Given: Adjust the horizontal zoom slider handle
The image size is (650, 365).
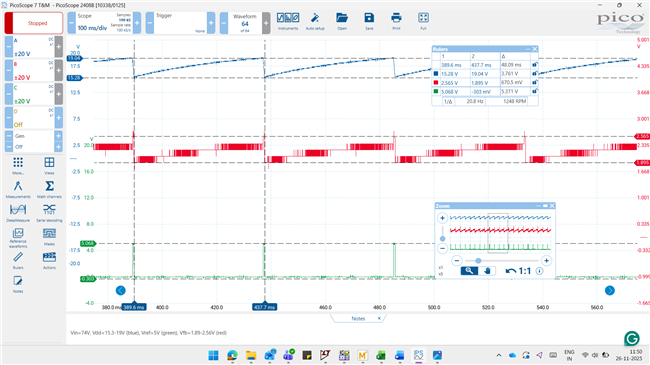Looking at the screenshot, I should (478, 260).
